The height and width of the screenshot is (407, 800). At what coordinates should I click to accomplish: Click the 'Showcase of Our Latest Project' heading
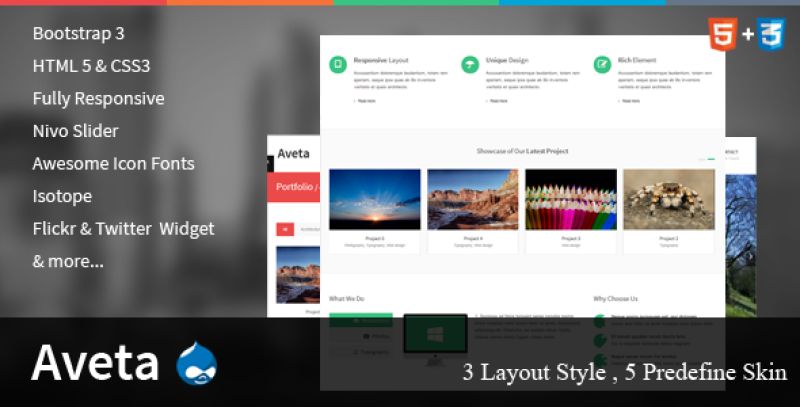click(522, 151)
